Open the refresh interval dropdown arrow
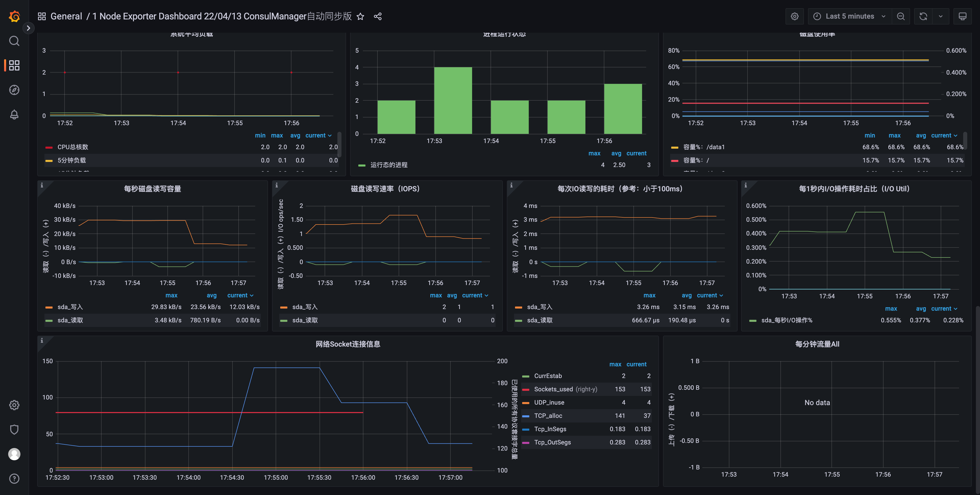This screenshot has width=980, height=495. click(x=940, y=16)
